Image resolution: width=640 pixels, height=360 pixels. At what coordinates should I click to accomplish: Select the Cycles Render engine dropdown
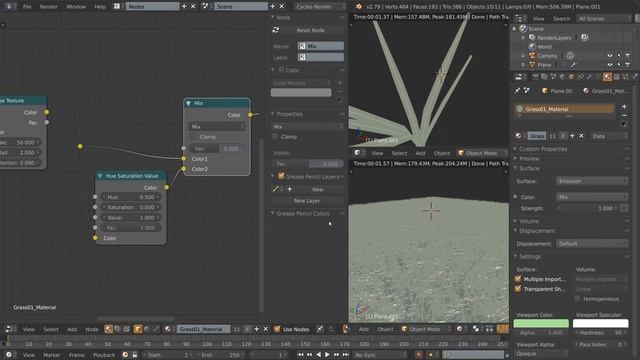coord(319,7)
